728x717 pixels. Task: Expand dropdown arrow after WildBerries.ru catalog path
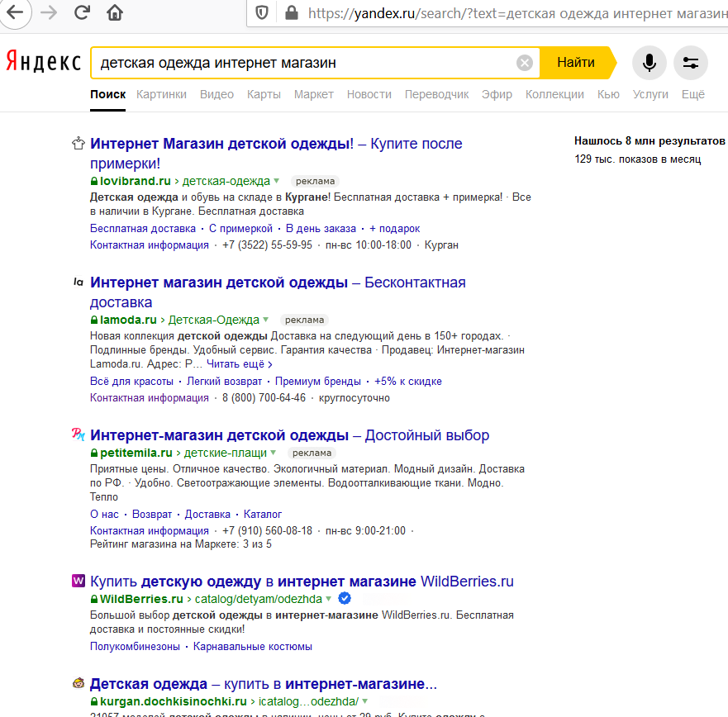[x=328, y=598]
